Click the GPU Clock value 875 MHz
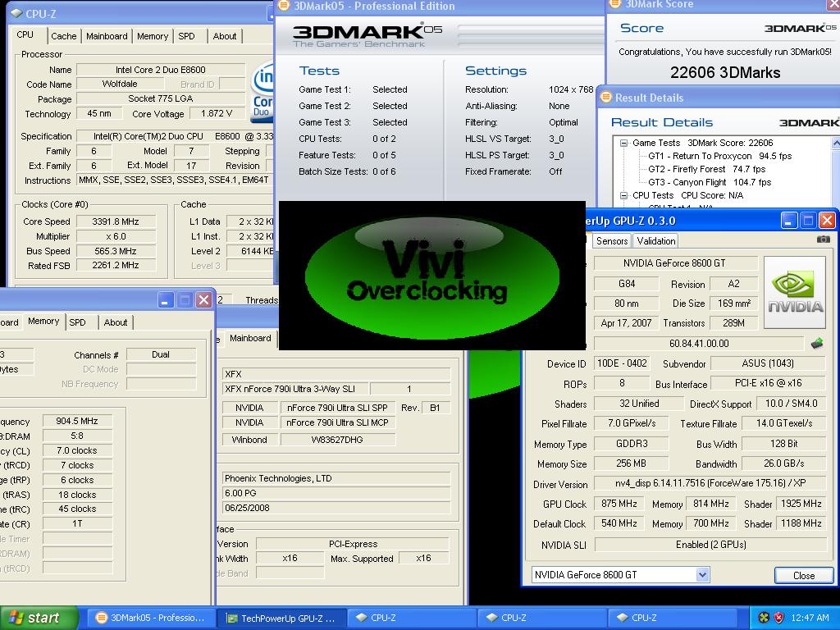The image size is (840, 630). click(x=619, y=504)
